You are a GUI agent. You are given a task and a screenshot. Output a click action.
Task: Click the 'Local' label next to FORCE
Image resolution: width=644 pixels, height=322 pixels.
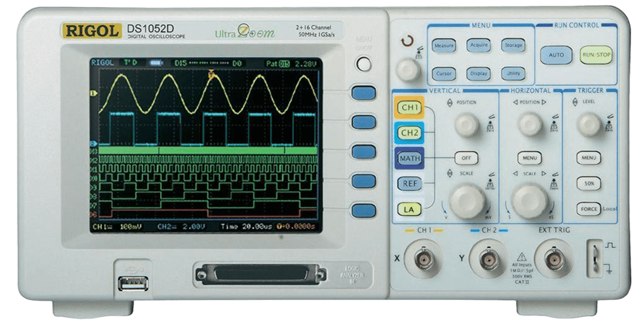tap(609, 209)
